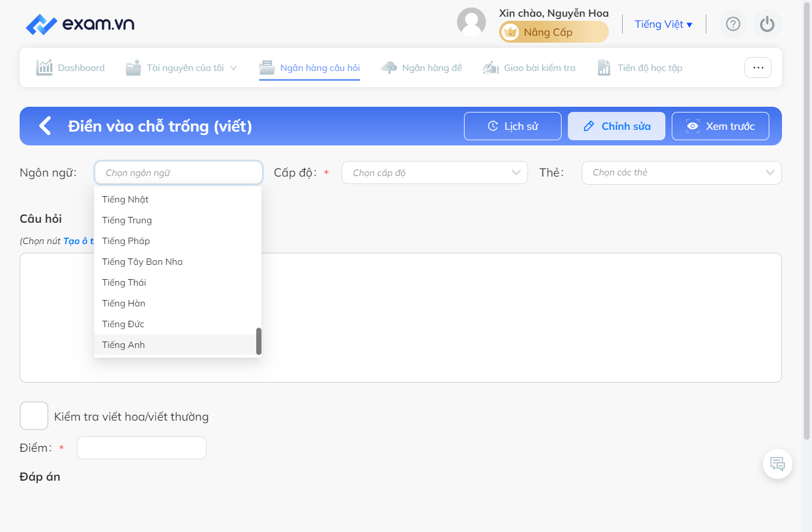The width and height of the screenshot is (812, 532).
Task: Click the Xem trước button
Action: (x=720, y=126)
